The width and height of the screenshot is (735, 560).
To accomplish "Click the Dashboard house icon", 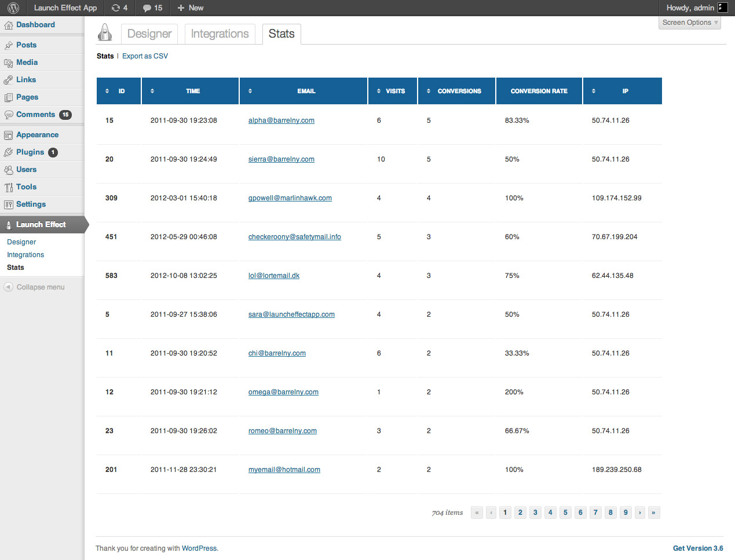I will click(x=8, y=25).
